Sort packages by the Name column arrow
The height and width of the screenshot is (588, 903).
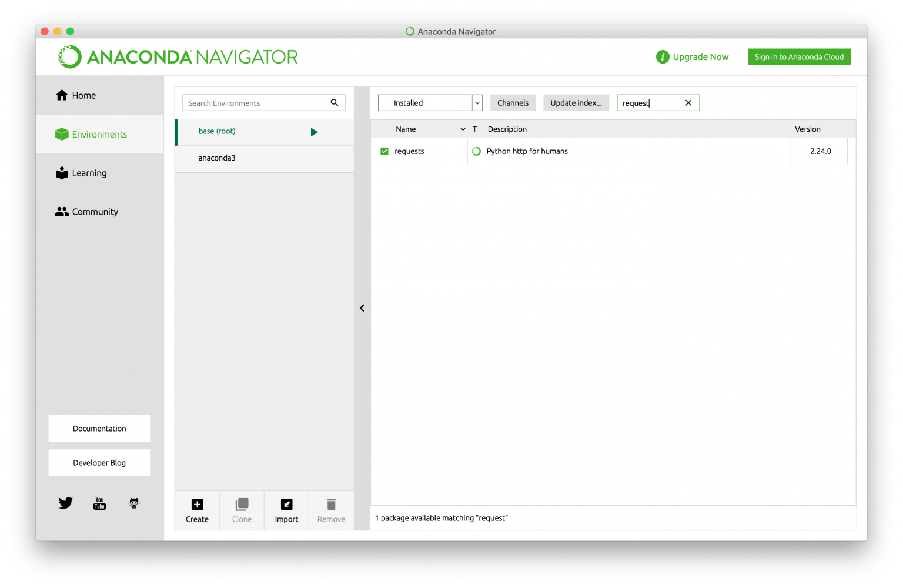click(463, 129)
